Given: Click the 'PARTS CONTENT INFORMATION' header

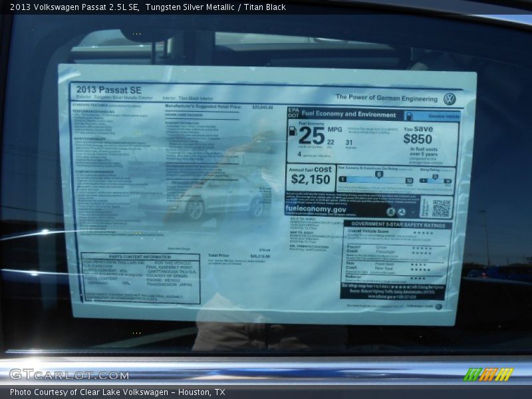Looking at the screenshot, I should pos(140,257).
